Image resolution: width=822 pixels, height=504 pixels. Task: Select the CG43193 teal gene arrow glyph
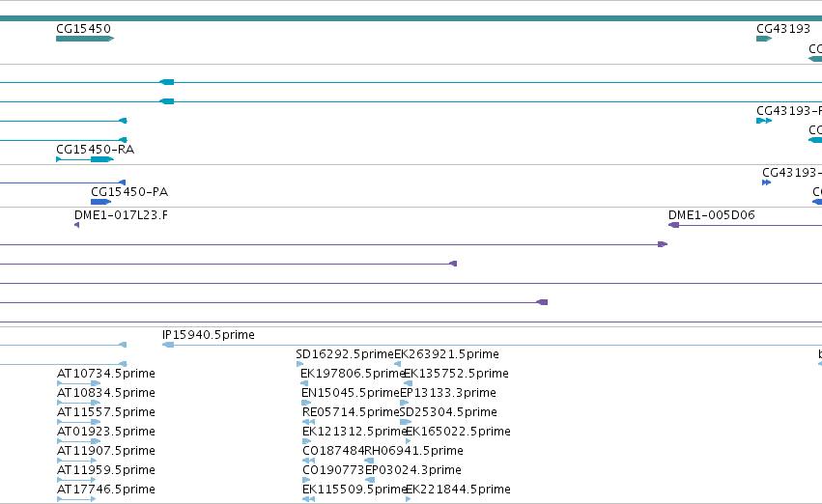(764, 39)
